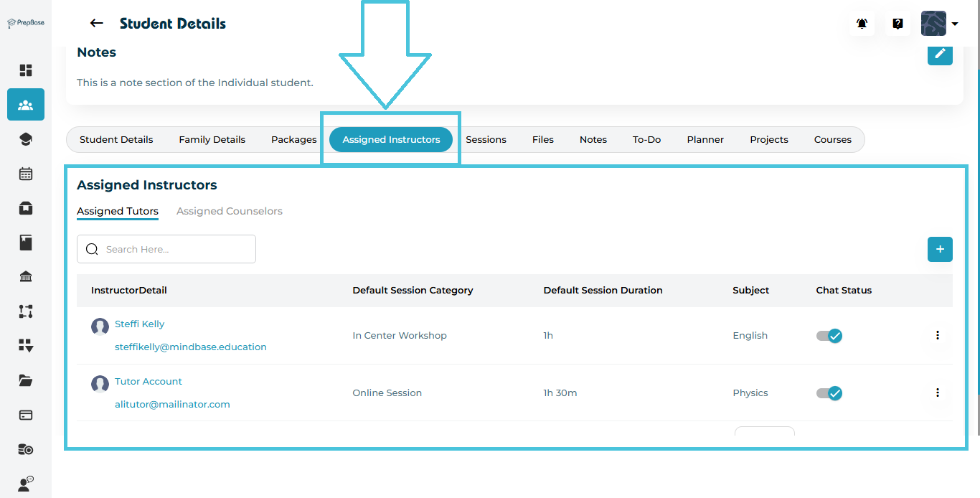
Task: Switch to the Family Details tab
Action: [212, 140]
